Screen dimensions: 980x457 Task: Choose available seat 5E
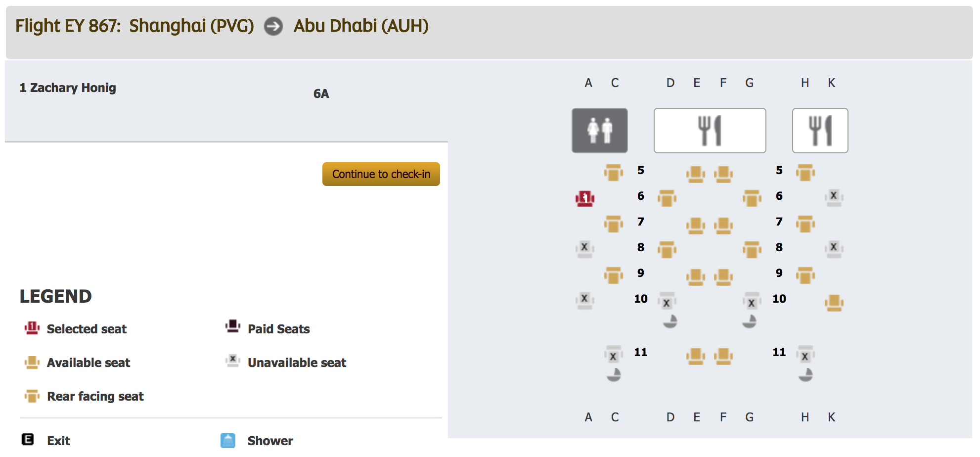coord(696,174)
